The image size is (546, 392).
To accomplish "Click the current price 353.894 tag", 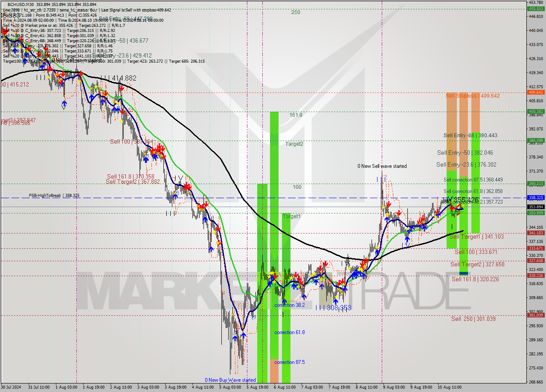I will click(536, 207).
